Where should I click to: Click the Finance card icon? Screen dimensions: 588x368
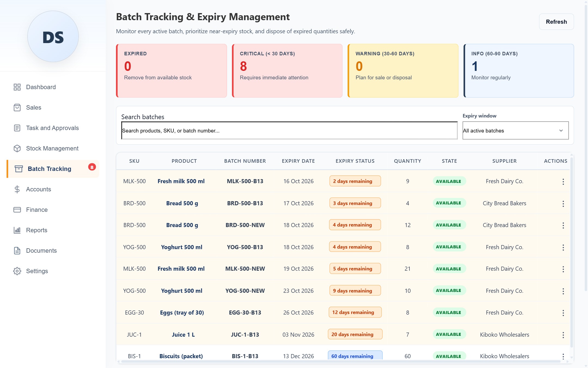pos(17,210)
